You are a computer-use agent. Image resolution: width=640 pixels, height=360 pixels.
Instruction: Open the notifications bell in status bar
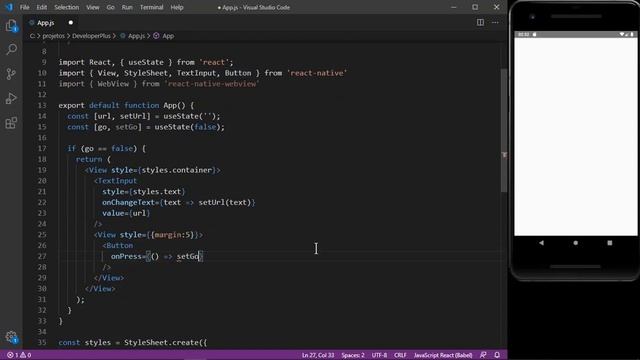[x=497, y=355]
